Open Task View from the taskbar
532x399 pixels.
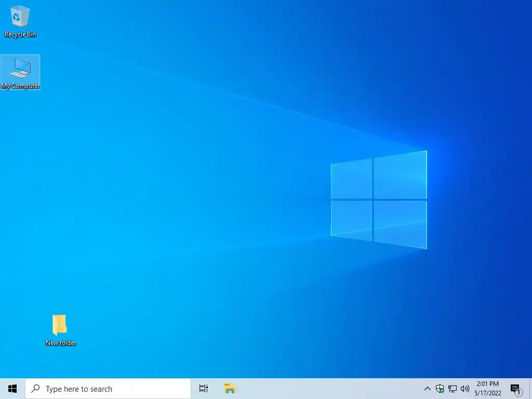tap(204, 389)
